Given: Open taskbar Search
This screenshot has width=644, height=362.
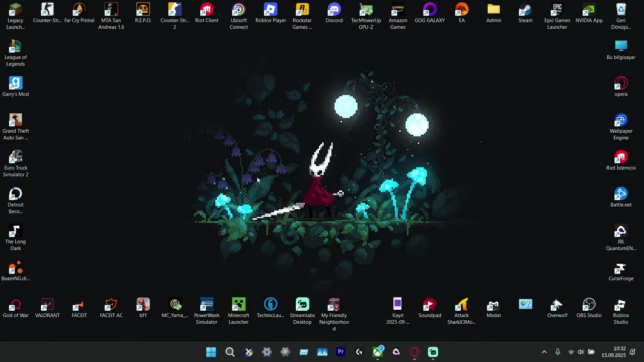Looking at the screenshot, I should [x=230, y=352].
